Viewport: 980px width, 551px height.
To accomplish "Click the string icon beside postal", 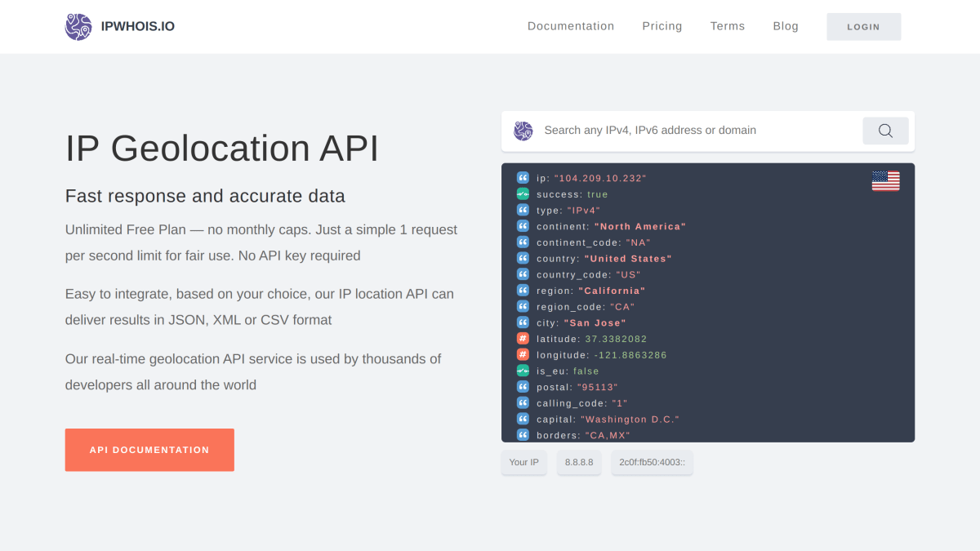I will 523,387.
